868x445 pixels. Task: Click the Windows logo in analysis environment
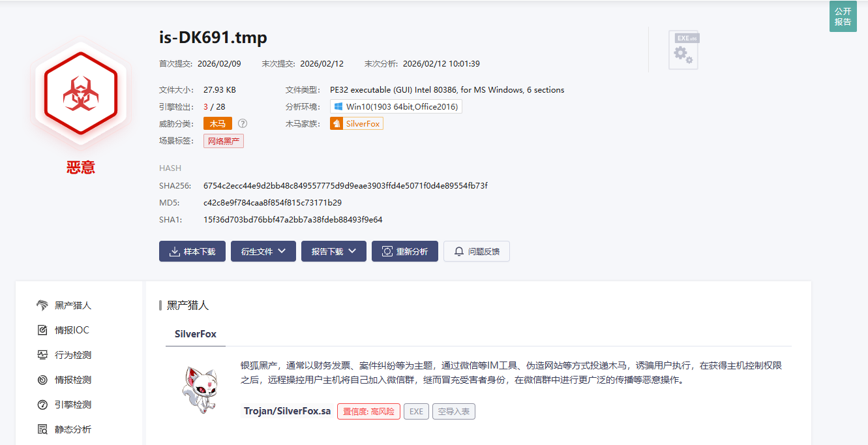[x=338, y=106]
